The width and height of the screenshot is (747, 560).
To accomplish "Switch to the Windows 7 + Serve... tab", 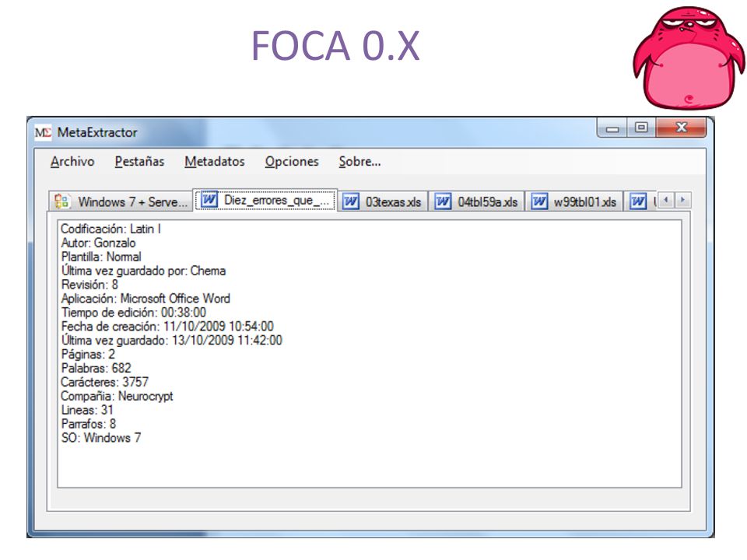I will [121, 201].
